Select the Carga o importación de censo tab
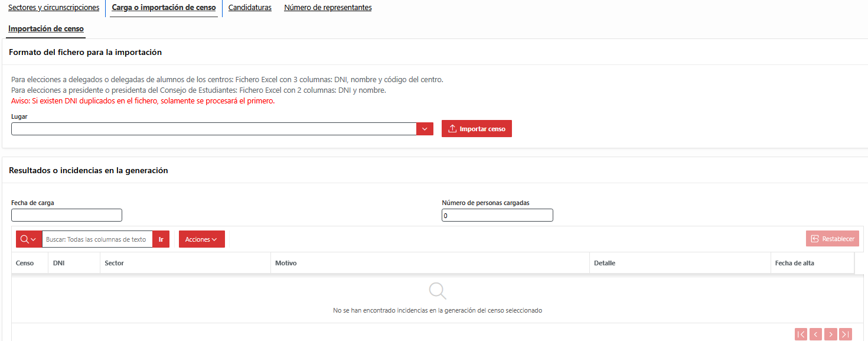Viewport: 868px width, 341px height. coord(164,8)
